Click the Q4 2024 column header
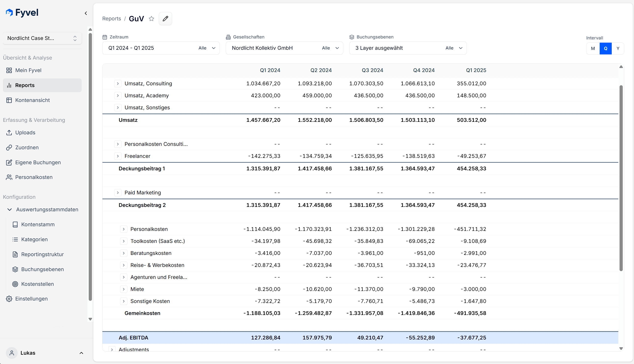The width and height of the screenshot is (634, 364). [x=424, y=70]
